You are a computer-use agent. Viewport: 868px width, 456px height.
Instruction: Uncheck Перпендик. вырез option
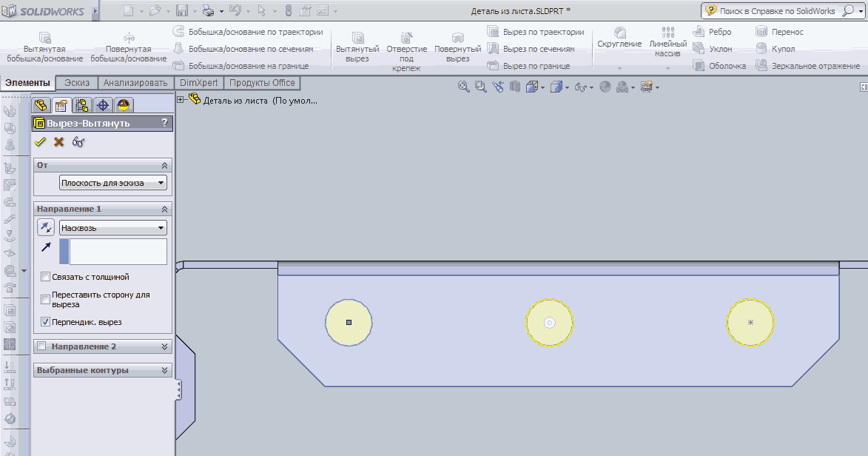[45, 322]
